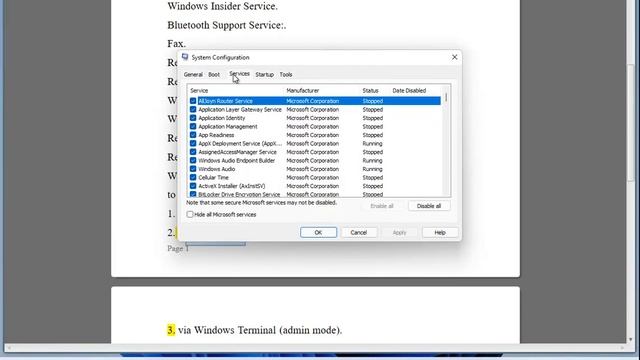Select the AssignedAccessManager Service row
The height and width of the screenshot is (360, 640).
315,152
